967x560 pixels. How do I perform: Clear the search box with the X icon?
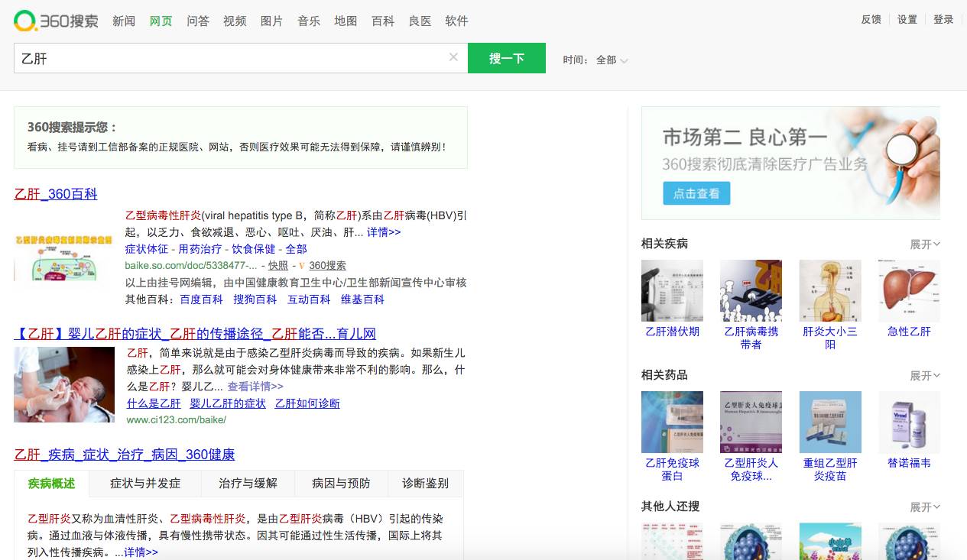coord(453,57)
